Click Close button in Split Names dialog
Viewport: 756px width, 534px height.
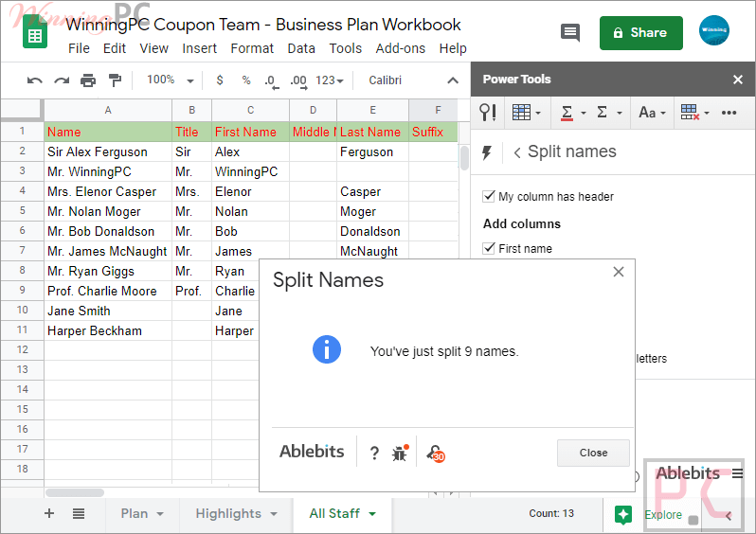[x=593, y=453]
